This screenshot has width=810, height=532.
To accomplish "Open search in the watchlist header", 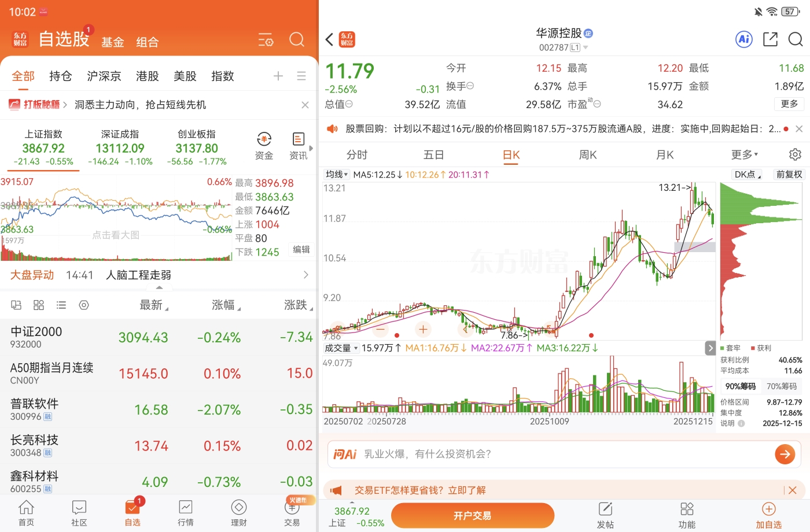I will (297, 39).
